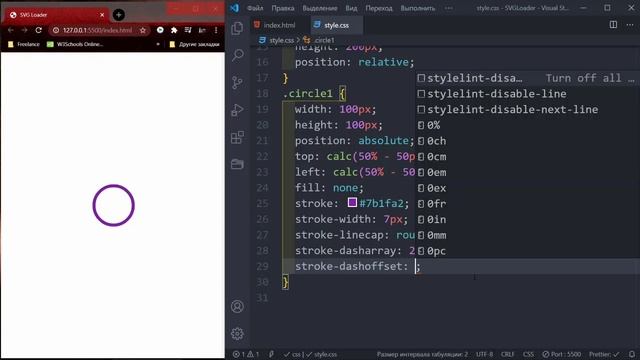Screen dimensions: 640x360
Task: Click the notifications bell in status bar
Action: (632, 354)
